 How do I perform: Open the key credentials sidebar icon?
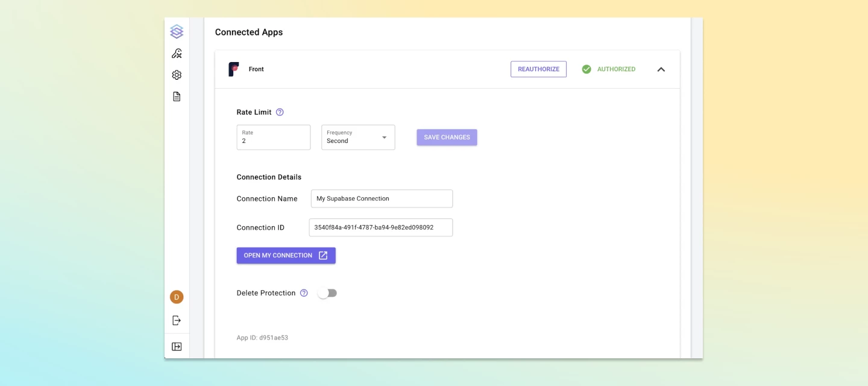click(177, 54)
